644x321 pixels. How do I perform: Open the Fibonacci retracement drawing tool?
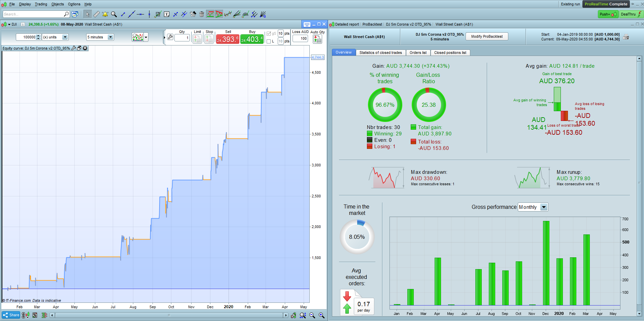[158, 14]
